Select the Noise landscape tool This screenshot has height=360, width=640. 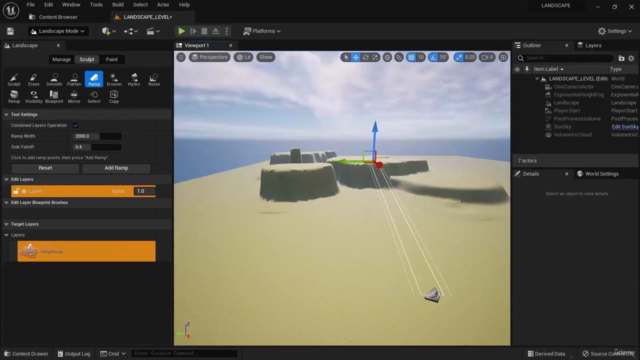pyautogui.click(x=154, y=79)
